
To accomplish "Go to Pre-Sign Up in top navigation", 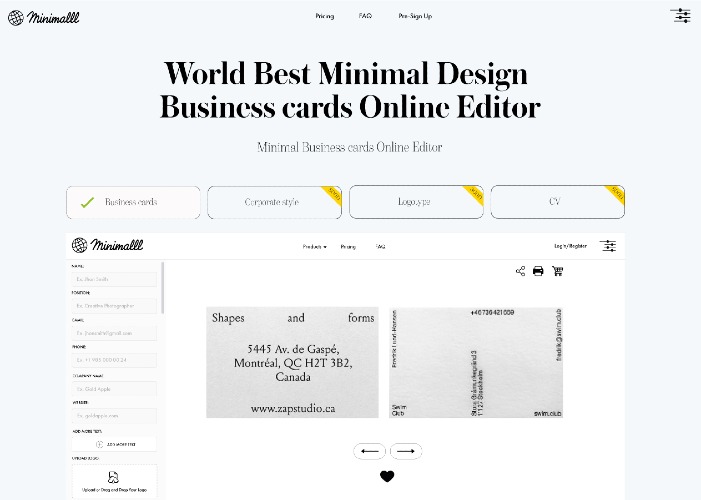I will point(415,16).
